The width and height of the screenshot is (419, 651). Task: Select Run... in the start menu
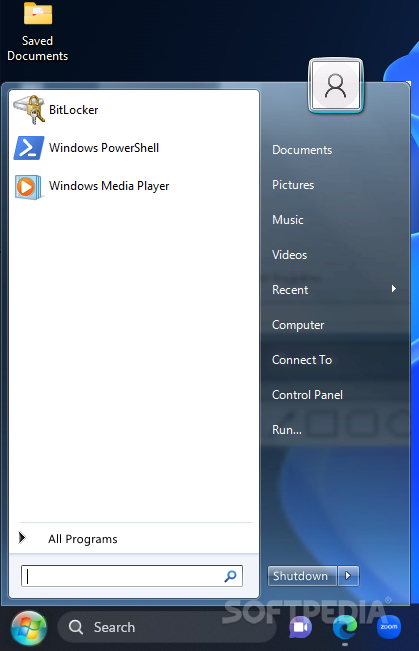287,429
